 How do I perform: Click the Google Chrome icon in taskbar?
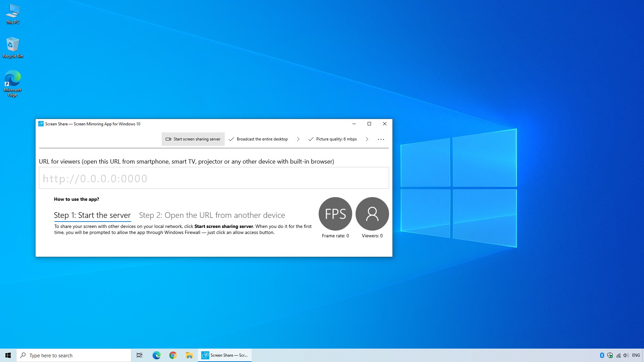(173, 355)
